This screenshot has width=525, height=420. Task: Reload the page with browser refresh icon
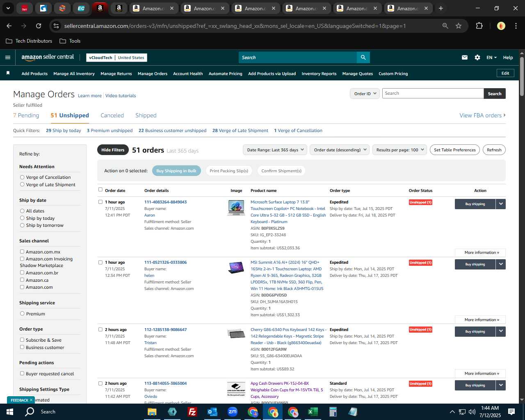tap(39, 26)
